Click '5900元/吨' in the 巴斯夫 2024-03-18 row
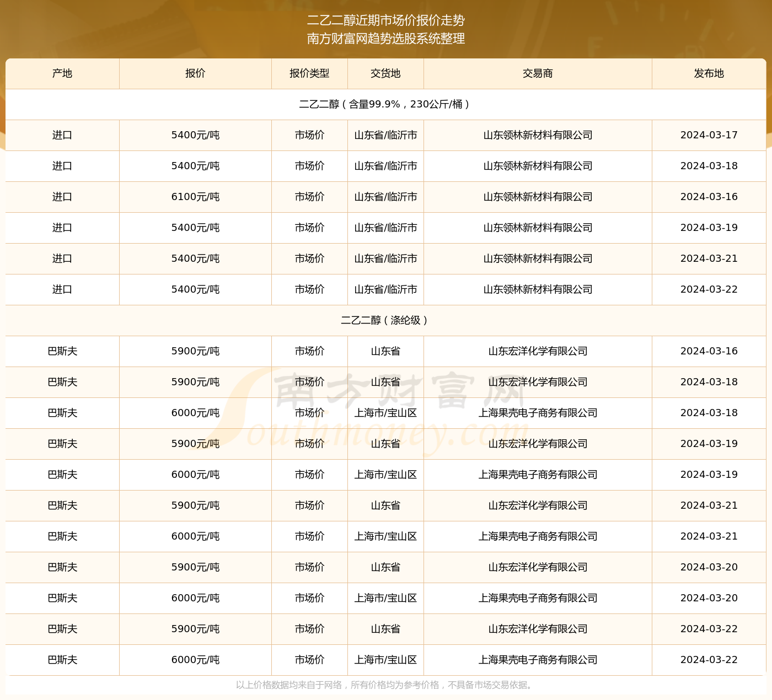The height and width of the screenshot is (700, 772). (195, 382)
